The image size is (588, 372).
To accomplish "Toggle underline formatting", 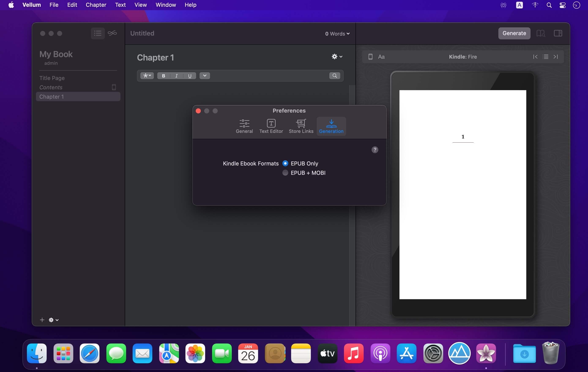I will [190, 76].
